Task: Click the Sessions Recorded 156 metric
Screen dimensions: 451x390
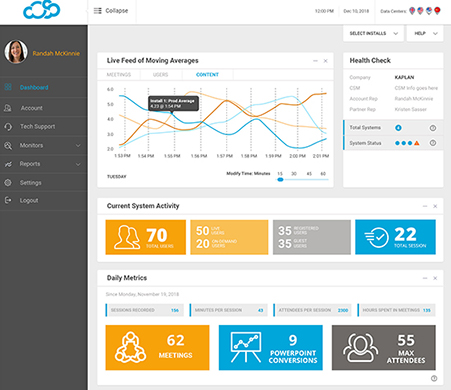Action: coord(145,310)
